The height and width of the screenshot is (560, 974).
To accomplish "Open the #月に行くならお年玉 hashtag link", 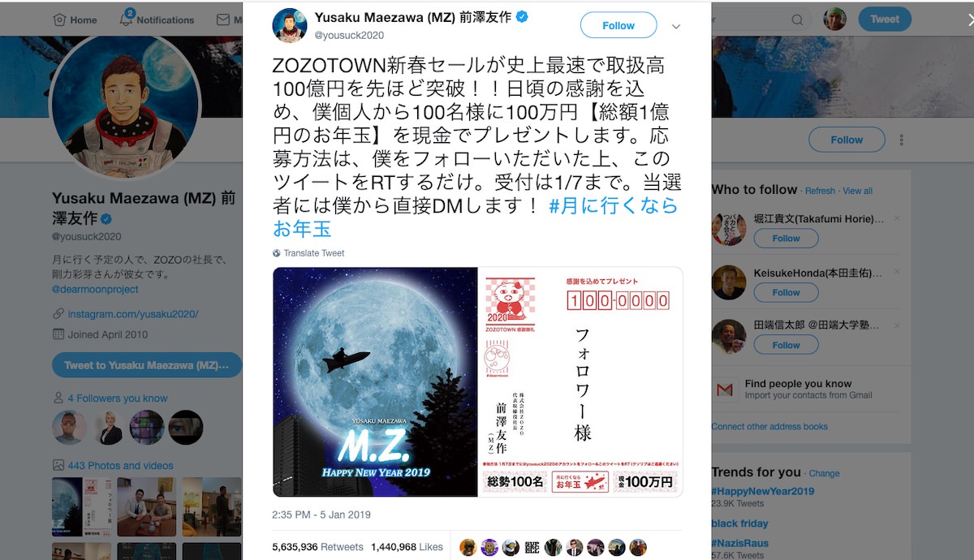I will pos(475,218).
